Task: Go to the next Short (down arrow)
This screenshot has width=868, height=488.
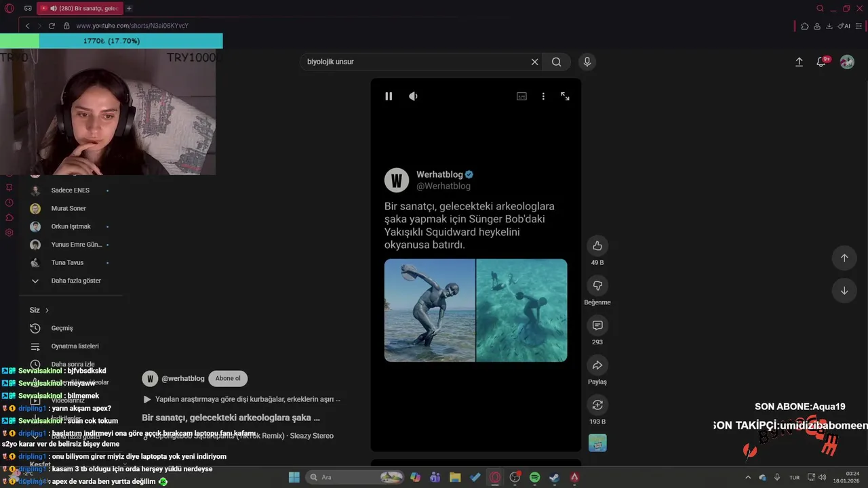Action: point(844,291)
